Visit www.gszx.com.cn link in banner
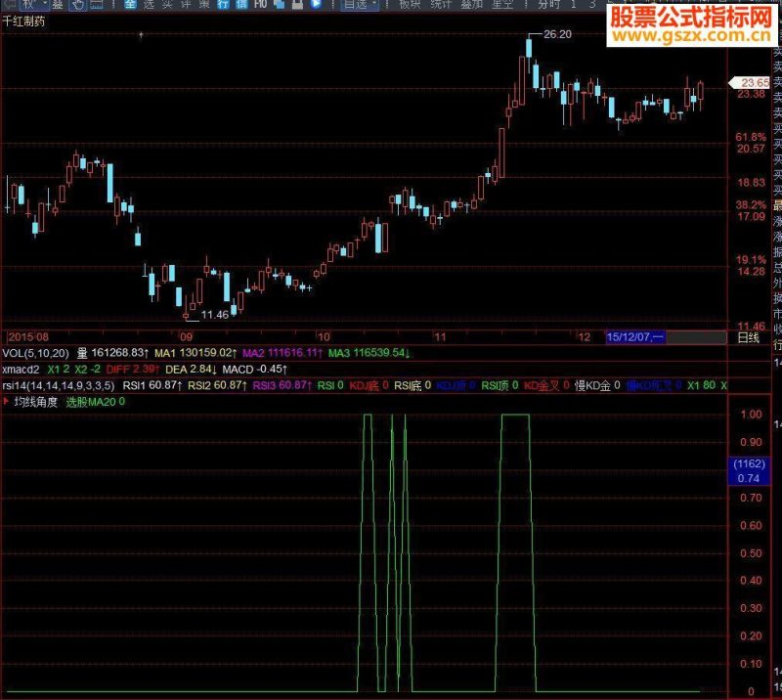The height and width of the screenshot is (700, 782). pos(691,35)
